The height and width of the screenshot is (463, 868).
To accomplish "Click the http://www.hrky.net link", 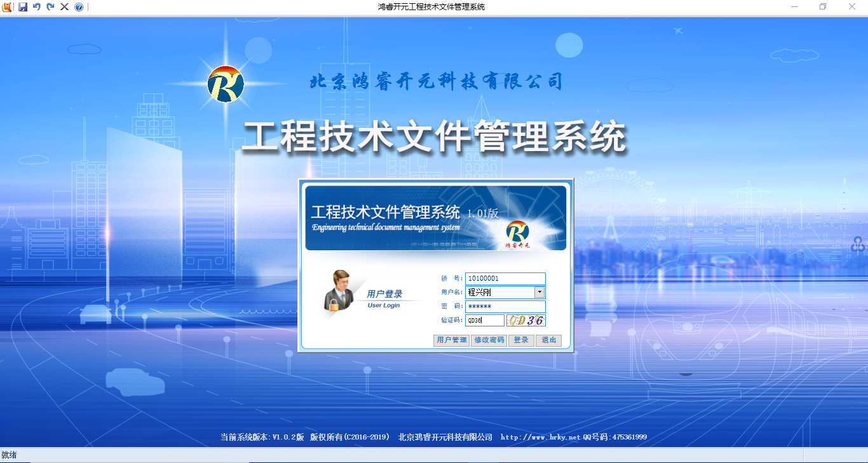I will click(x=541, y=437).
